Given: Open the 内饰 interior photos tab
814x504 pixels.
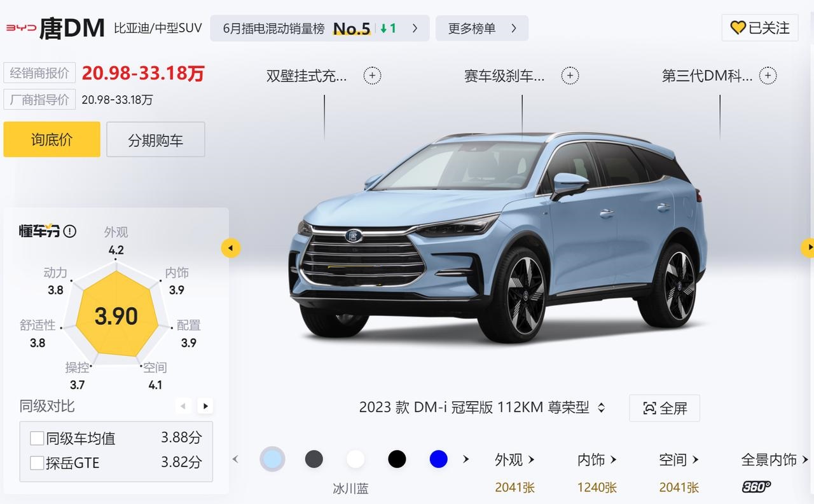Looking at the screenshot, I should [597, 460].
